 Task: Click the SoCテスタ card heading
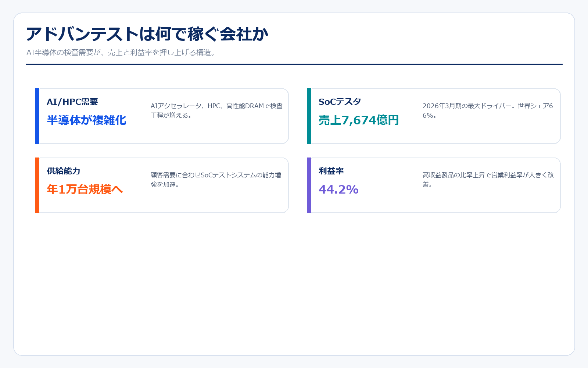(x=340, y=102)
